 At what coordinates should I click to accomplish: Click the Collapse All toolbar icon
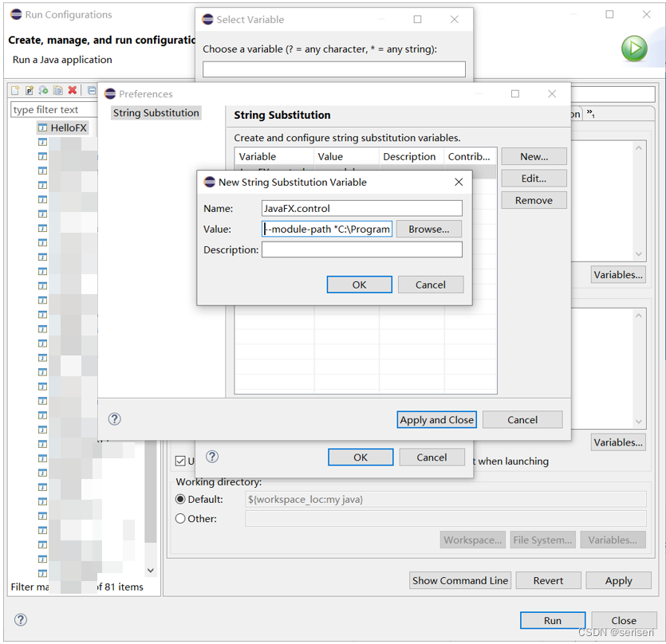pyautogui.click(x=92, y=90)
